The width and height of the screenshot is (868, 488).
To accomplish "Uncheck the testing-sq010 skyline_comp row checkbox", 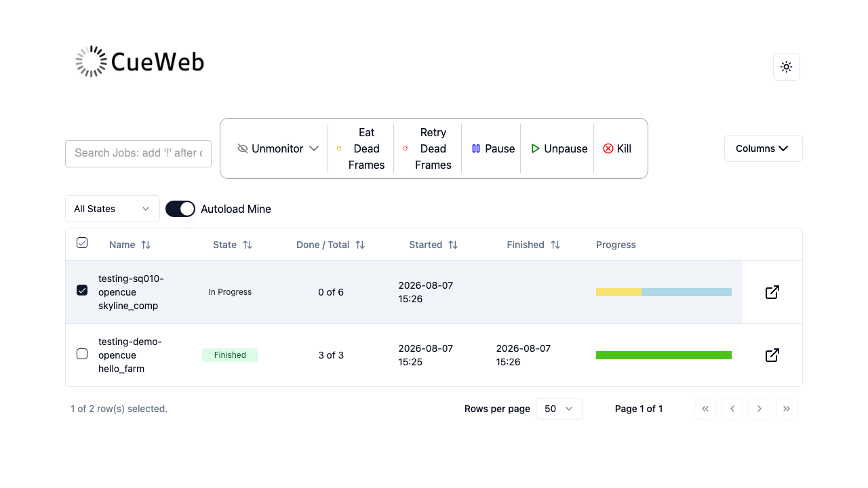I will point(82,290).
